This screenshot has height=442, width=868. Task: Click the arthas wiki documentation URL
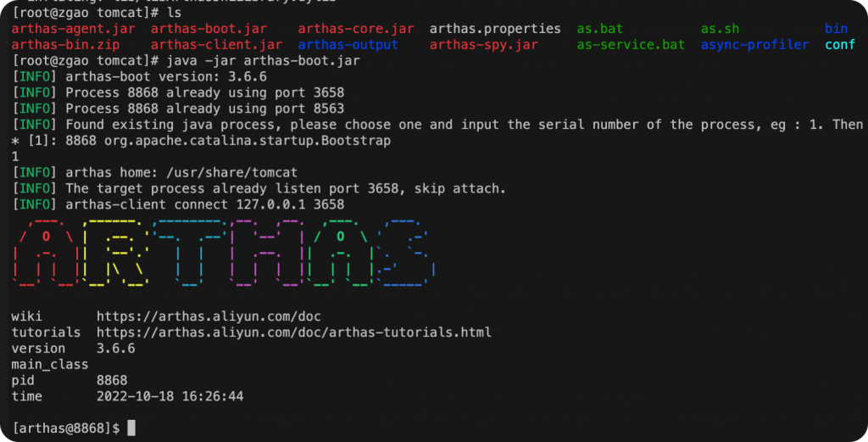pyautogui.click(x=209, y=316)
